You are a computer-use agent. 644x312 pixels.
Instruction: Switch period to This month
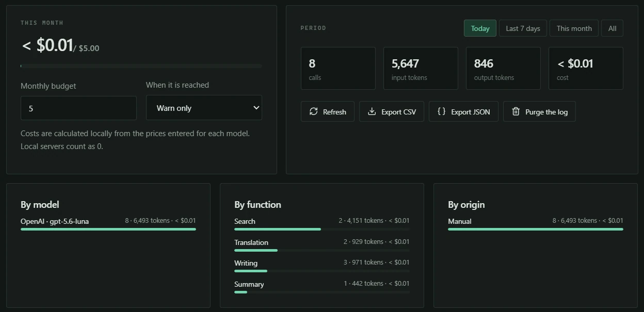574,28
